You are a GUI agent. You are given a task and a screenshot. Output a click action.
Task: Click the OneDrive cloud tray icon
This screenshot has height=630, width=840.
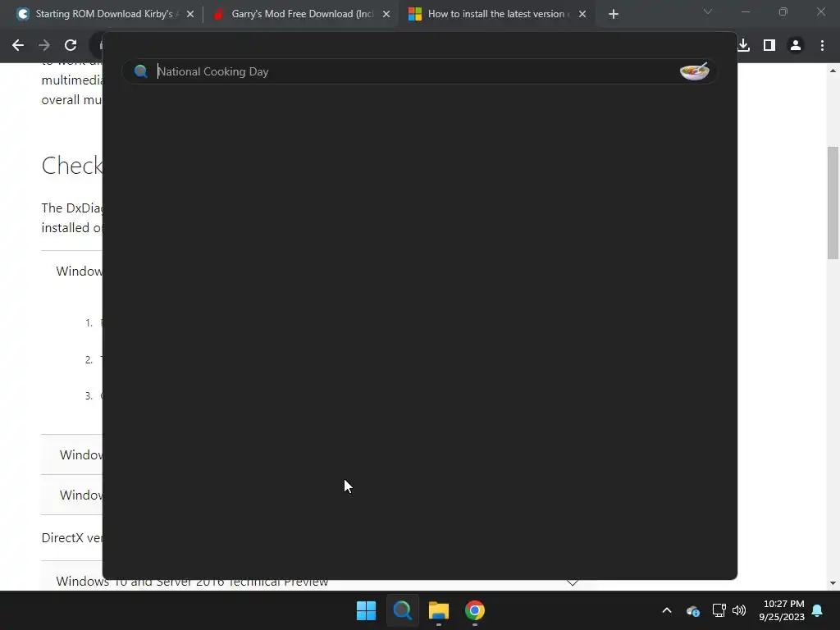coord(692,610)
